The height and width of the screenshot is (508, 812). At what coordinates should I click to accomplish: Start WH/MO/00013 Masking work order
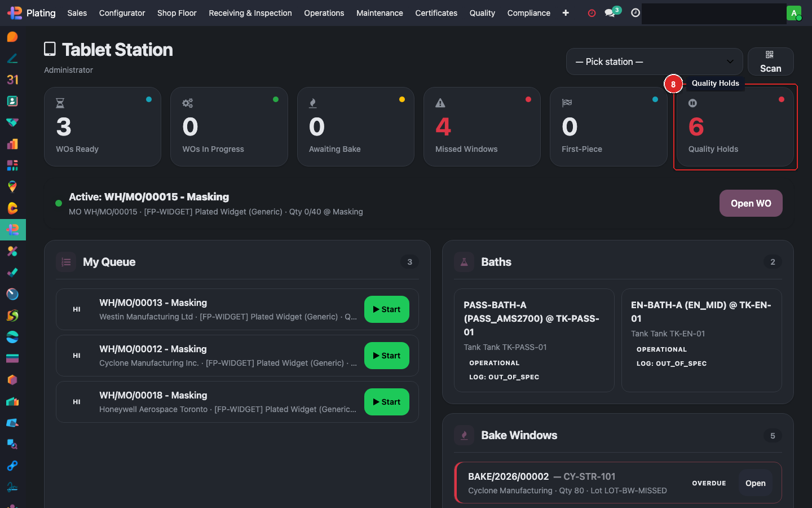coord(386,309)
